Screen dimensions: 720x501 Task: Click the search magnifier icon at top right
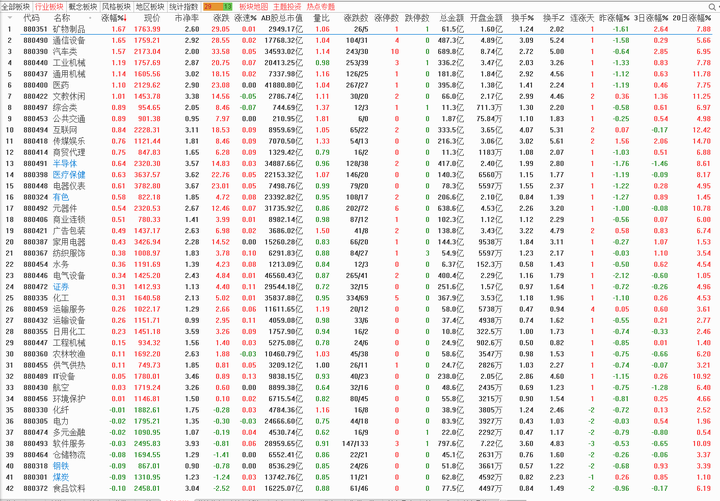click(x=710, y=6)
